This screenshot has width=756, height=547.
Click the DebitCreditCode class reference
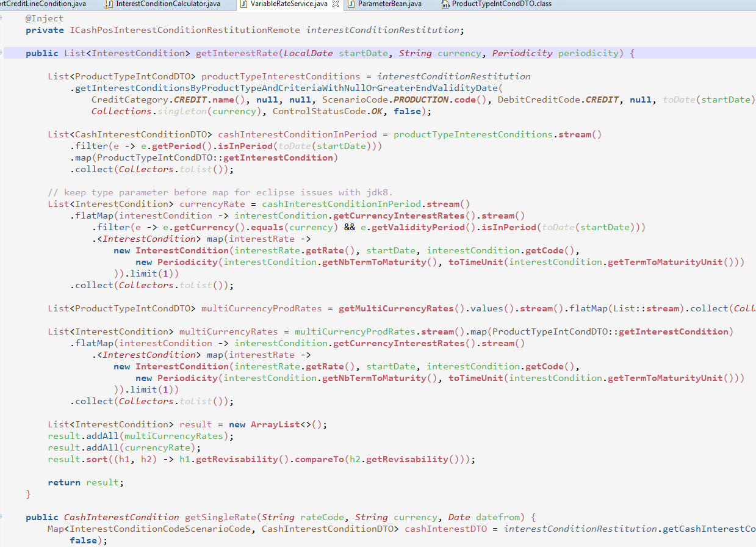click(x=539, y=100)
